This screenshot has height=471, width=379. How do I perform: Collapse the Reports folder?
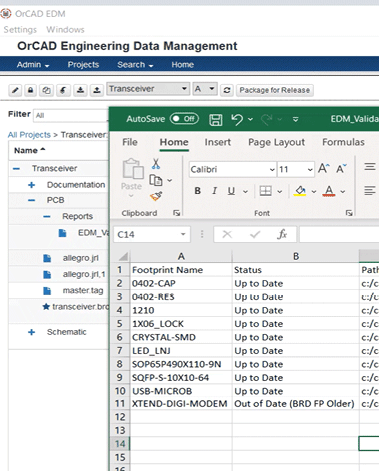[x=47, y=216]
